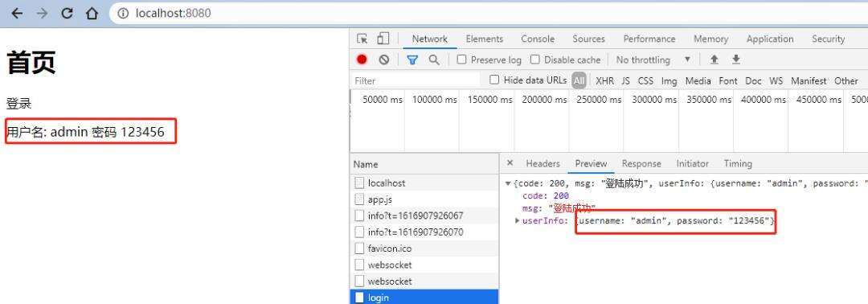Export HAR file download arrow icon
This screenshot has height=304, width=868.
735,60
